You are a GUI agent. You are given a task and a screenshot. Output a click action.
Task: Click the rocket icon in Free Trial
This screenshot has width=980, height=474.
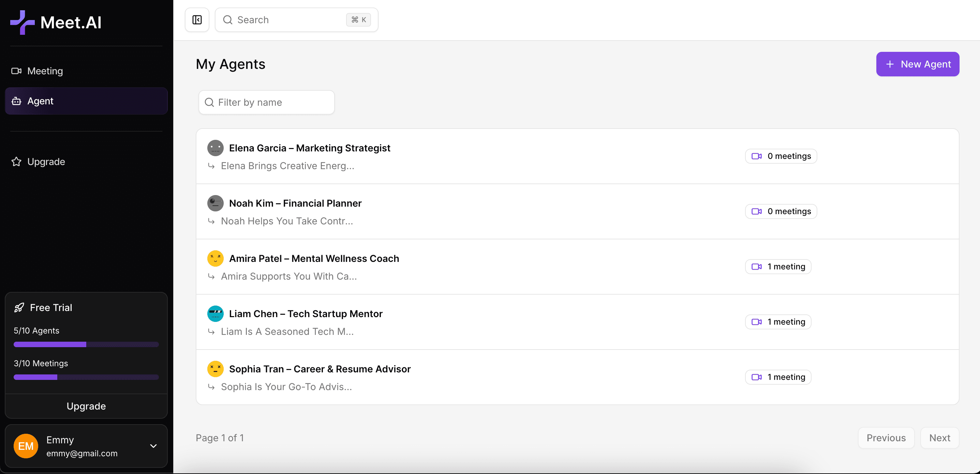19,307
